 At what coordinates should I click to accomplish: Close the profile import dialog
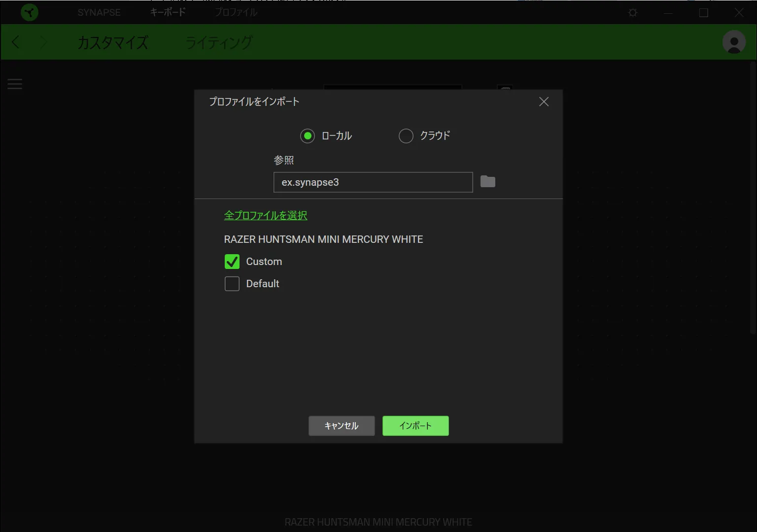tap(544, 101)
